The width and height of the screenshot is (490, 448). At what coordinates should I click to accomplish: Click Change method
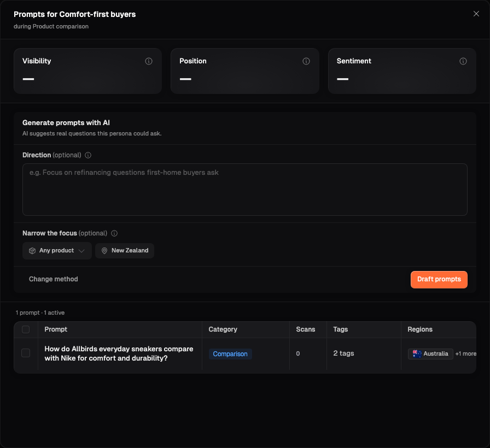tap(54, 279)
